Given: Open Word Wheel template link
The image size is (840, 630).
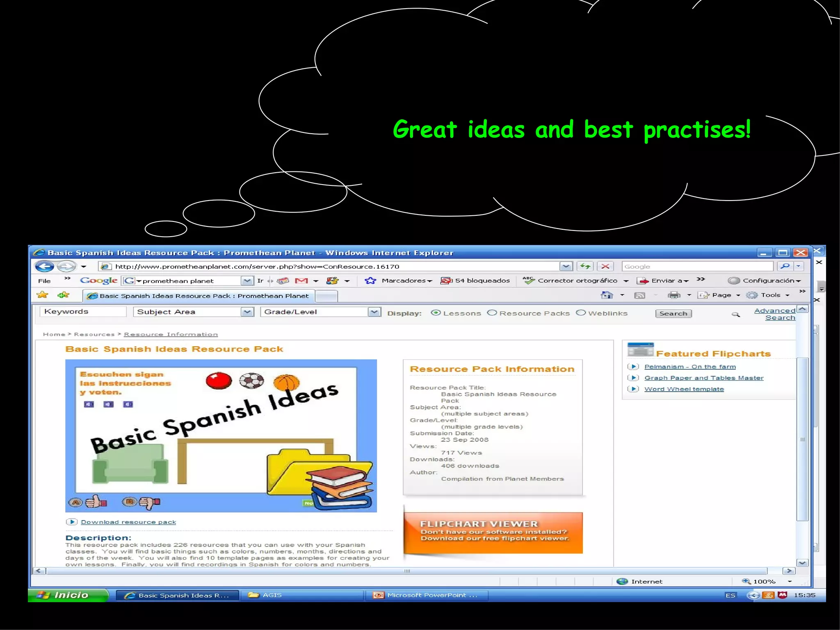Looking at the screenshot, I should pyautogui.click(x=684, y=389).
